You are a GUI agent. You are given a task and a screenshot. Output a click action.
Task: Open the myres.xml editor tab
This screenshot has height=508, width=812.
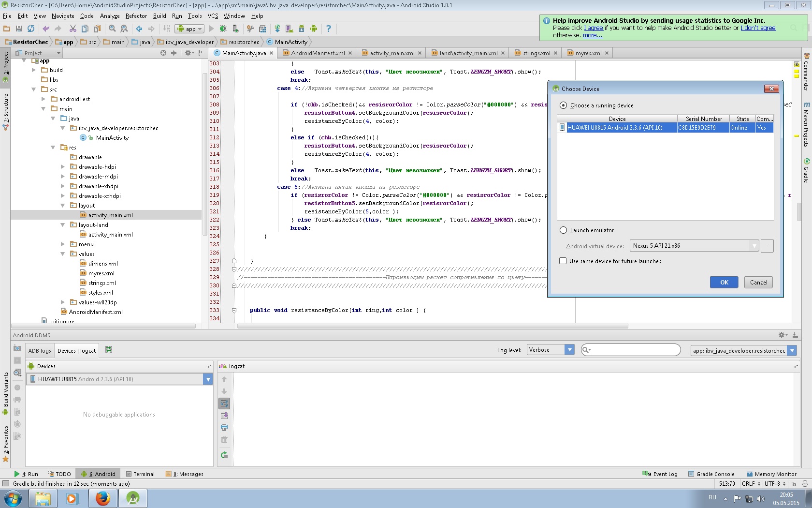coord(588,53)
